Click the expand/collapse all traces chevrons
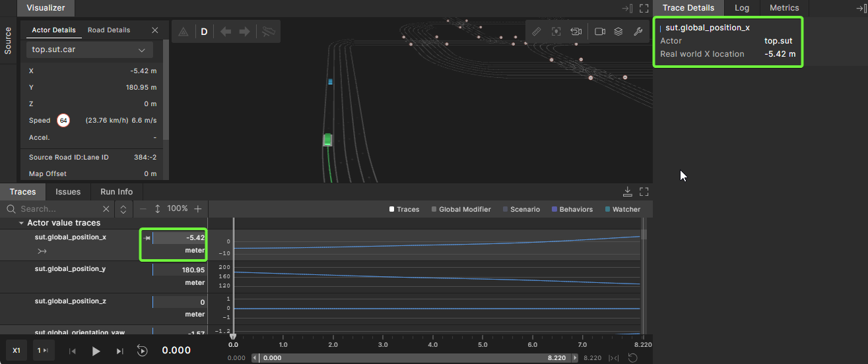The height and width of the screenshot is (364, 868). coord(123,209)
